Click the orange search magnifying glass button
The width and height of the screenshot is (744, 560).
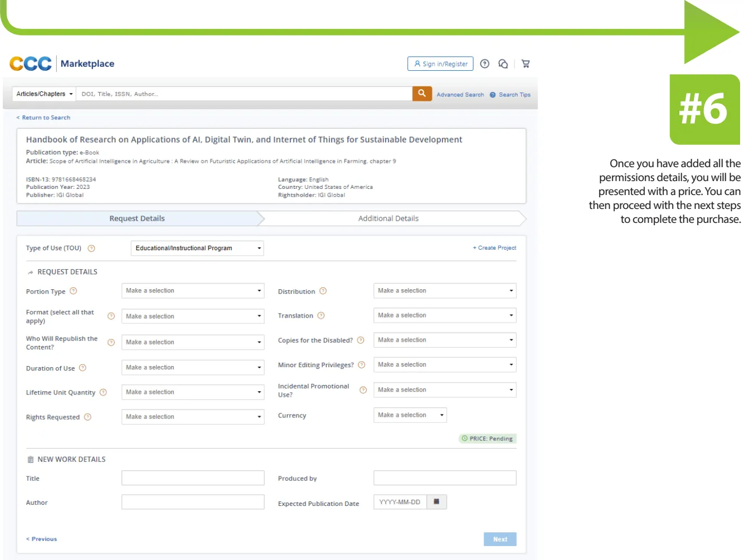pos(421,93)
